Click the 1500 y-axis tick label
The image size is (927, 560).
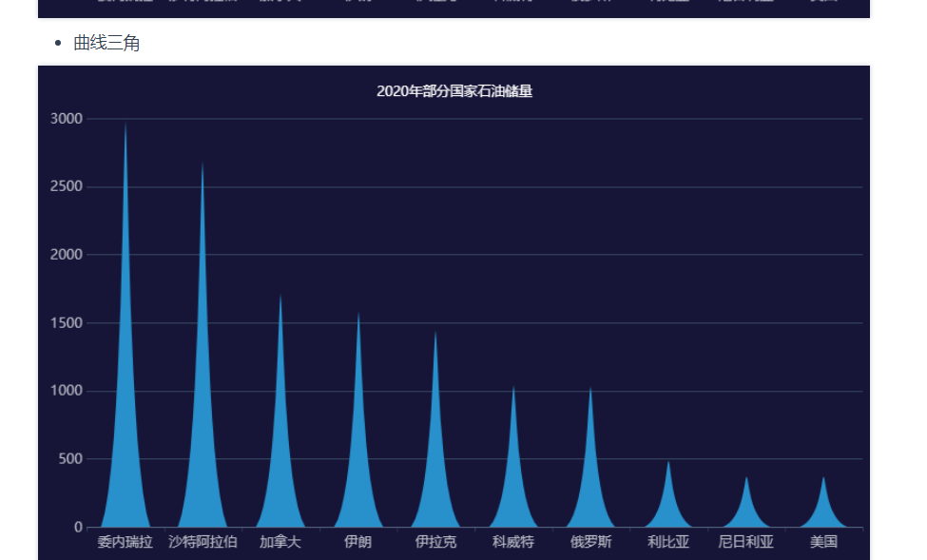(x=67, y=323)
